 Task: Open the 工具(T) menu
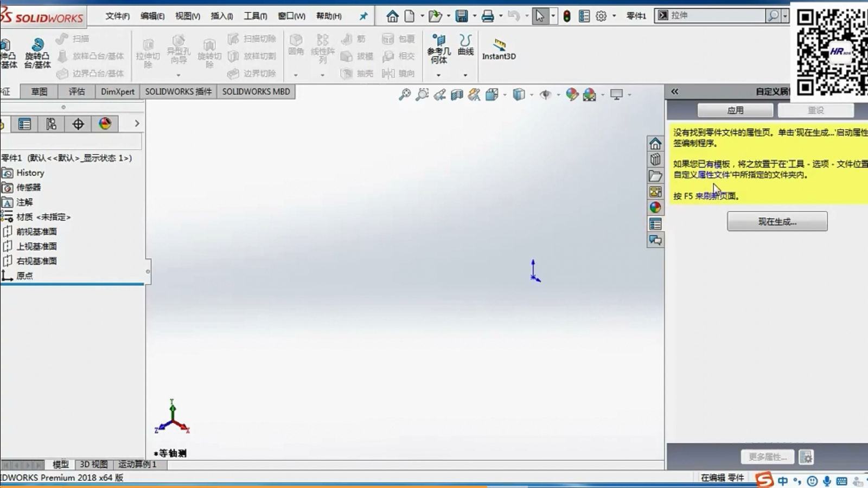click(255, 16)
